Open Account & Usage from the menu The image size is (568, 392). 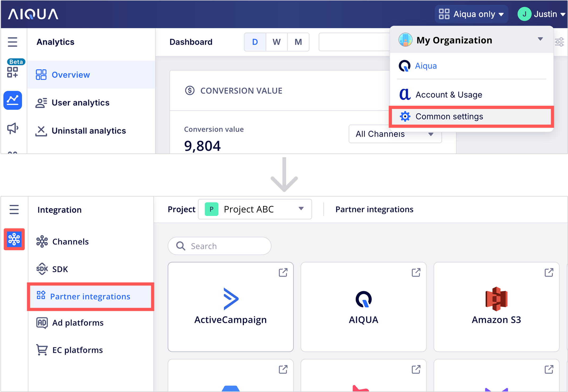[x=471, y=94]
